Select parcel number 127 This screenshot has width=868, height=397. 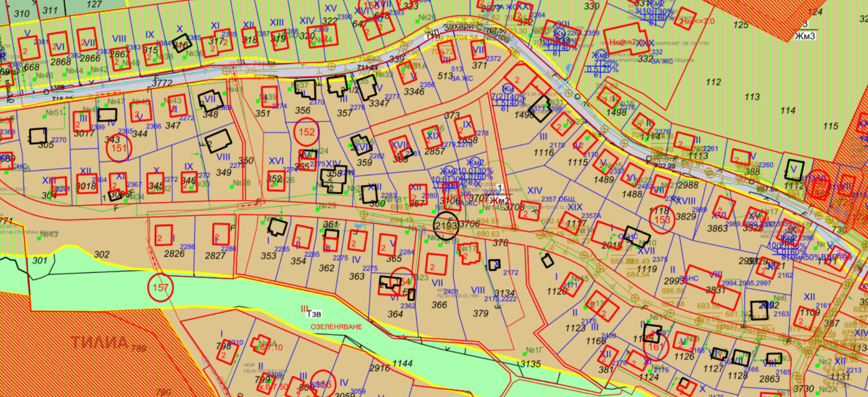click(x=94, y=4)
